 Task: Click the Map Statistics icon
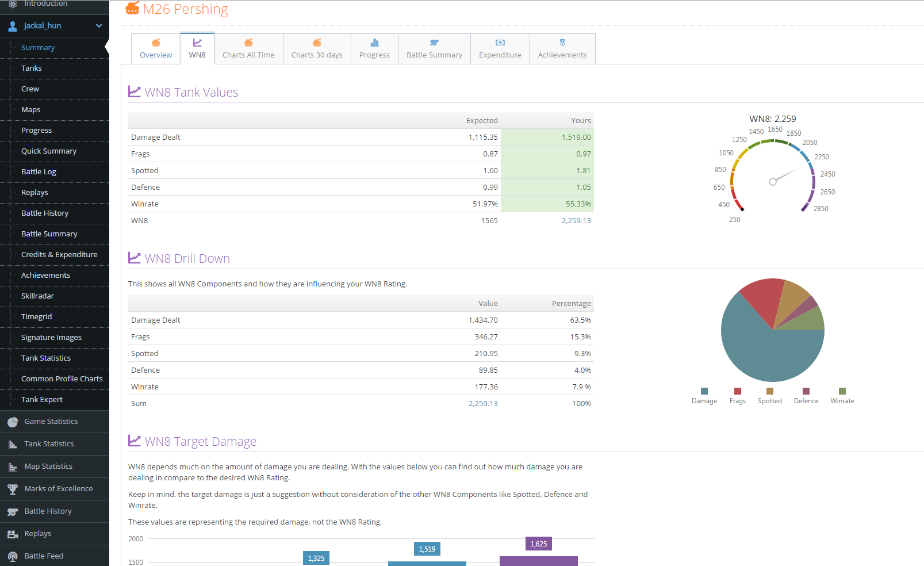13,466
